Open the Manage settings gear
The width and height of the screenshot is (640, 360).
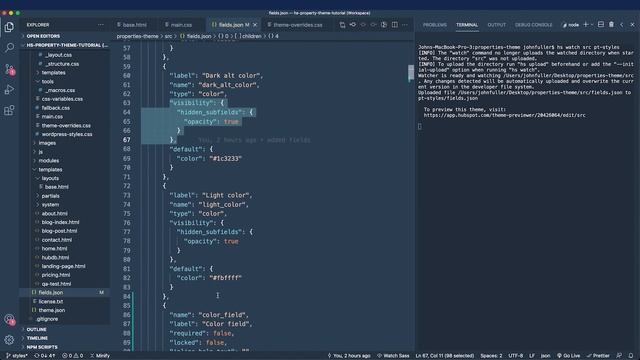[9, 339]
